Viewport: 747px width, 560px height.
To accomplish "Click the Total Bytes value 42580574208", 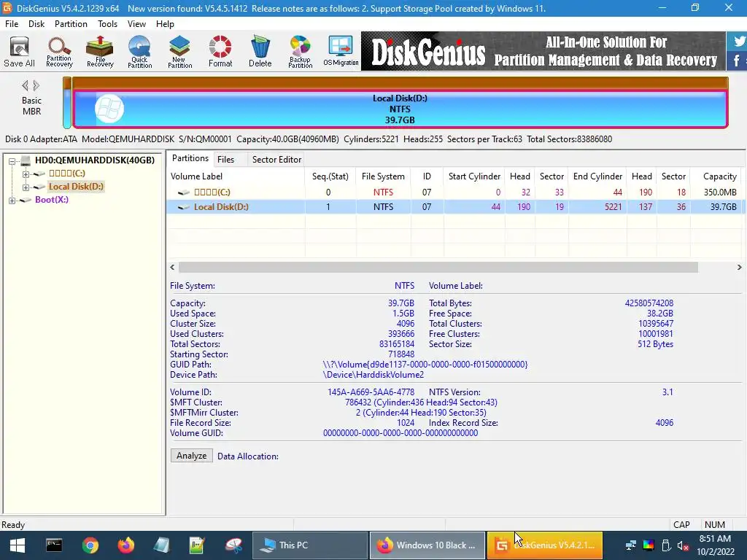I will coord(649,303).
